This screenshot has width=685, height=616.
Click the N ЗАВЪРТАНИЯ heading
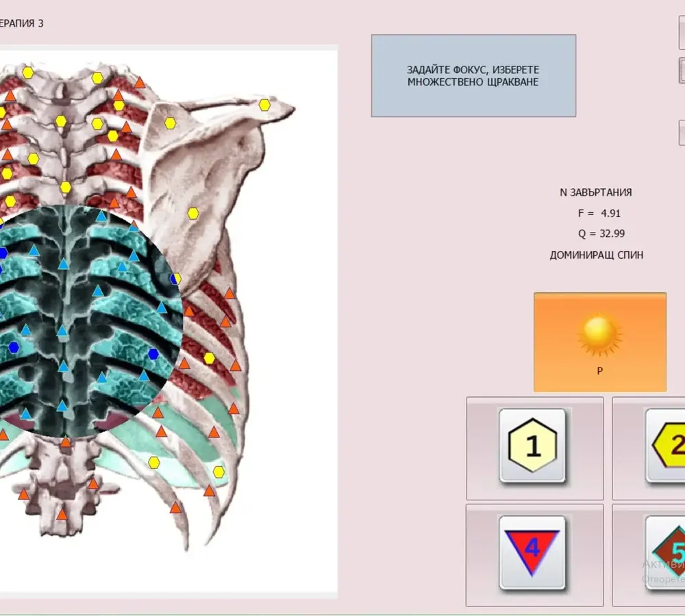pos(596,192)
